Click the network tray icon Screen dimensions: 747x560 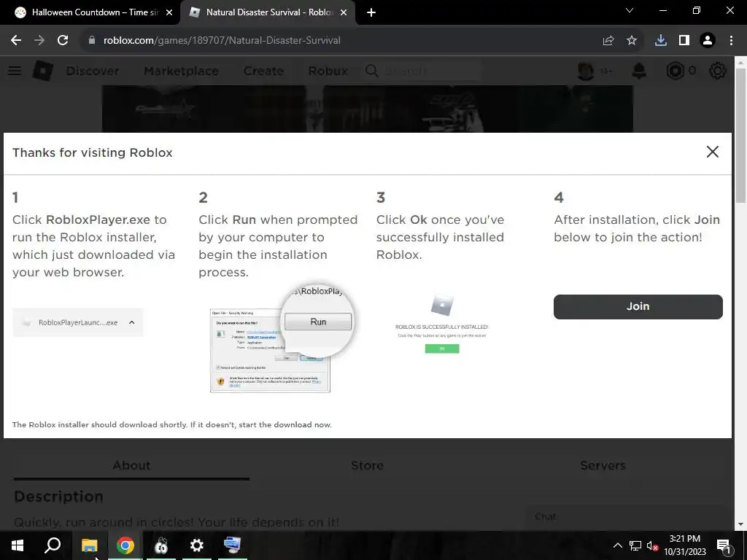635,545
